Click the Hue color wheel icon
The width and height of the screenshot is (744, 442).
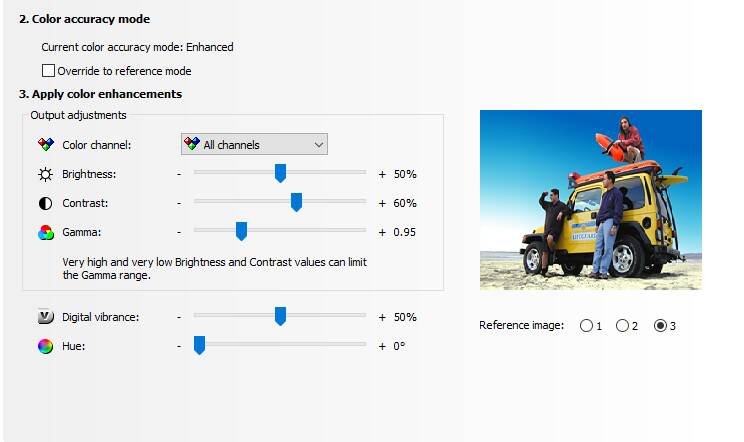pyautogui.click(x=45, y=346)
